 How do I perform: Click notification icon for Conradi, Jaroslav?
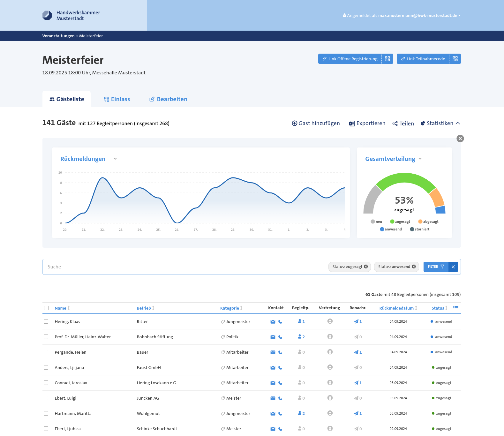(x=357, y=383)
